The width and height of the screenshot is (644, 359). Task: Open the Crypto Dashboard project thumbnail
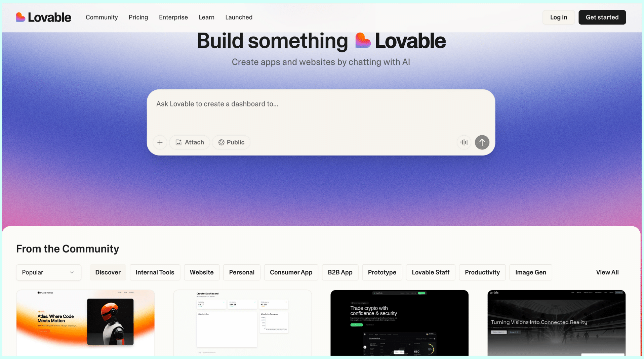[242, 322]
